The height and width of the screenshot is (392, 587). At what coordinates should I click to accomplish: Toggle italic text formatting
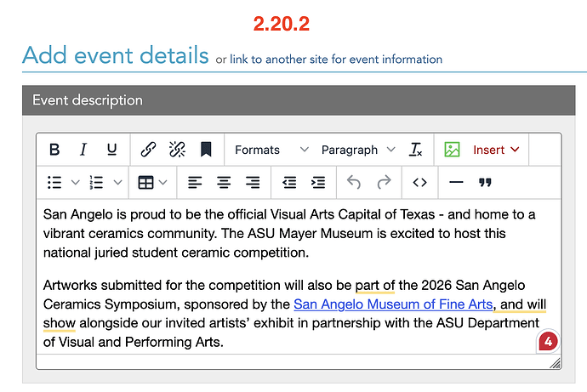coord(83,150)
